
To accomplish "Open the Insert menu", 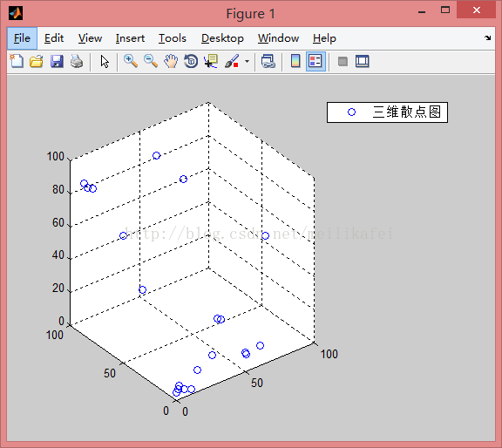I will coord(130,38).
